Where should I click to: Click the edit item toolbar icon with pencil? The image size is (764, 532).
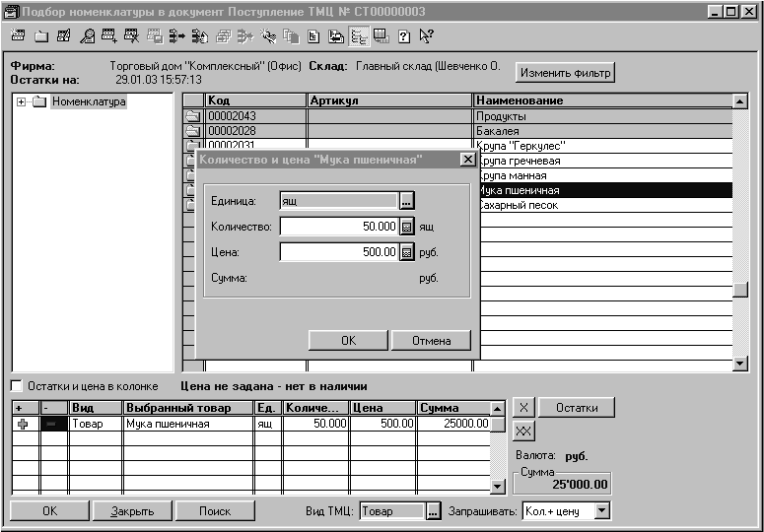coord(64,36)
